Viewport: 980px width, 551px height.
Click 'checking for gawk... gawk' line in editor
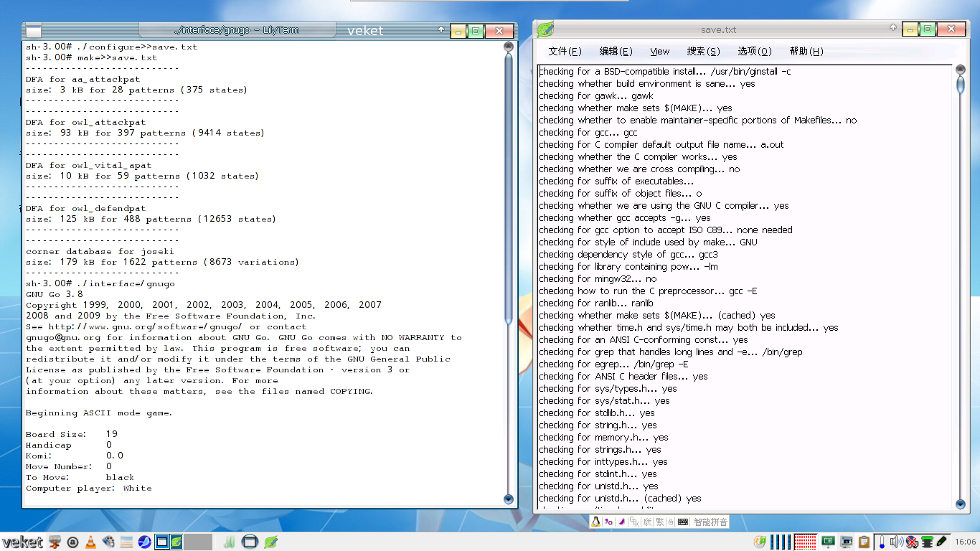[x=595, y=95]
